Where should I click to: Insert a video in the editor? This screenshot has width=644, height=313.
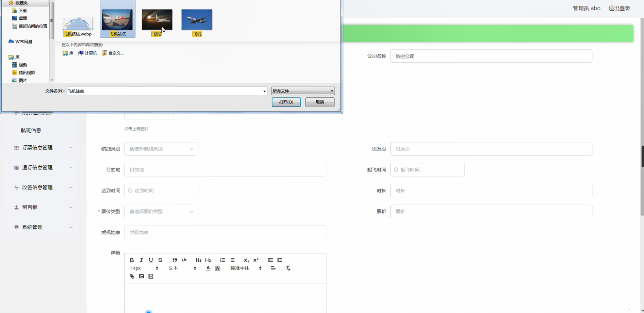coord(151,277)
